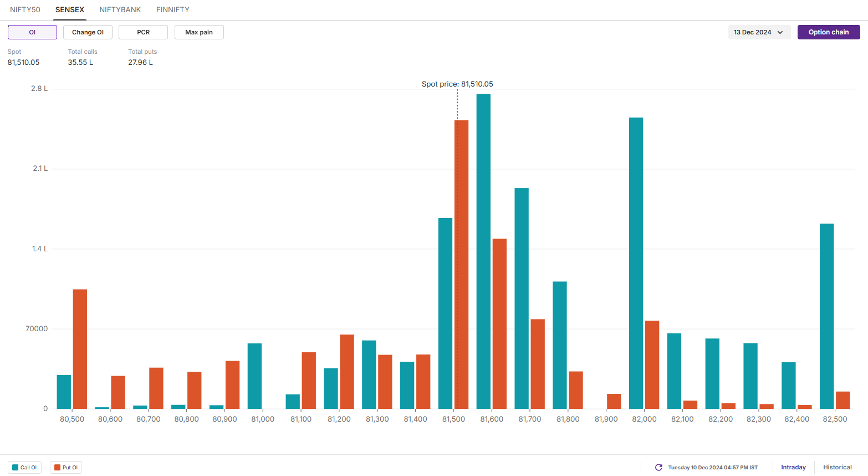Image resolution: width=868 pixels, height=476 pixels.
Task: Click the refresh icon beside the timestamp
Action: coord(658,467)
